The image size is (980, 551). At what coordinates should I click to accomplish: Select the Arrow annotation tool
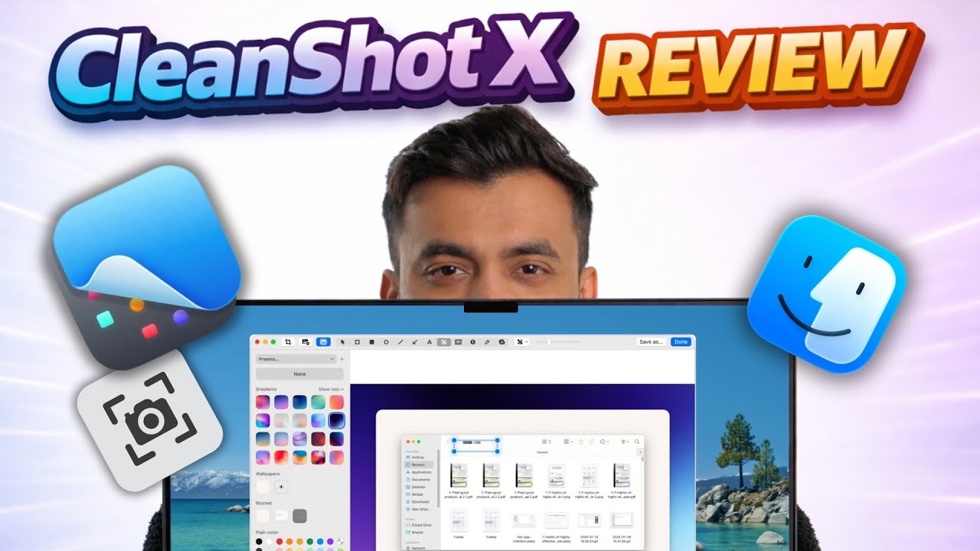pos(415,341)
